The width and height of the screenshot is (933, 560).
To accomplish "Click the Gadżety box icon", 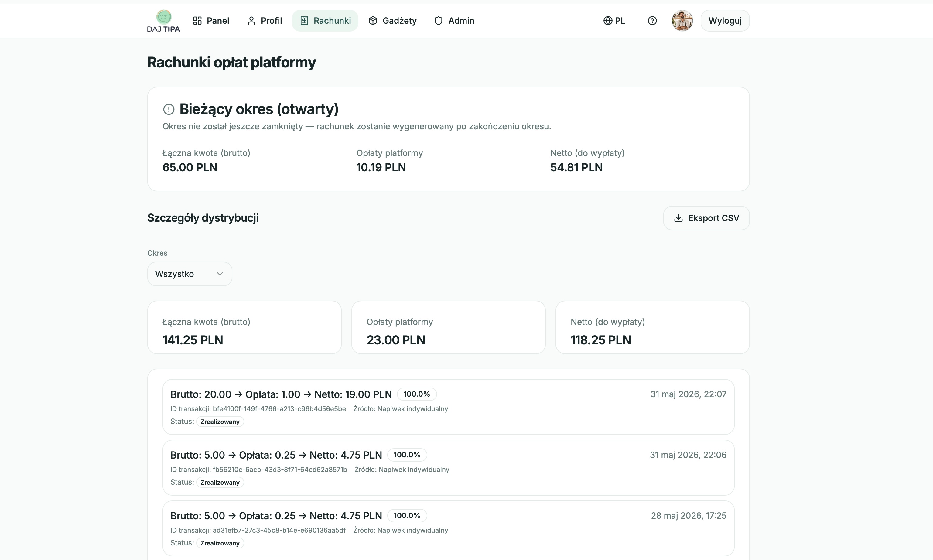I will (x=373, y=21).
